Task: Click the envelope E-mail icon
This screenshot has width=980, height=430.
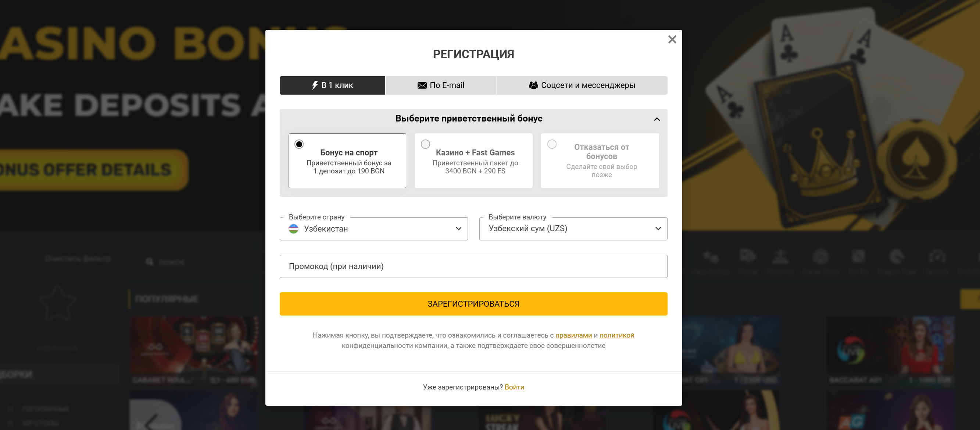Action: (422, 85)
